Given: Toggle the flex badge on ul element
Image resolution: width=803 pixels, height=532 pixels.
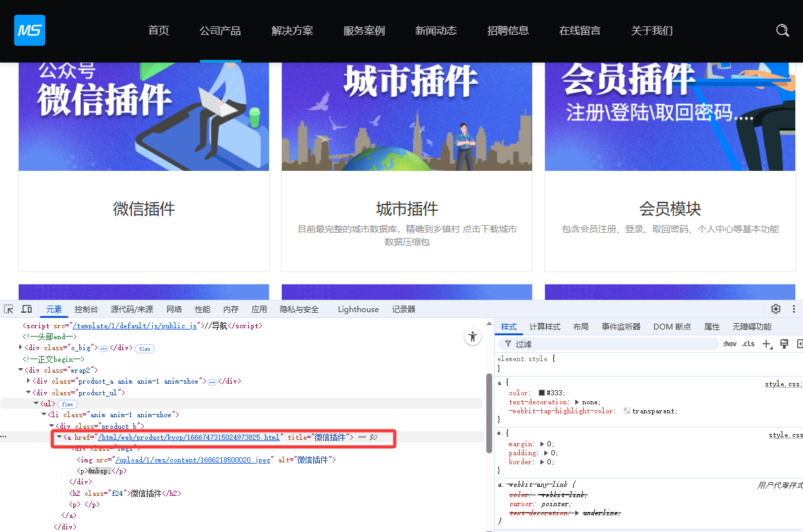Looking at the screenshot, I should coord(67,404).
